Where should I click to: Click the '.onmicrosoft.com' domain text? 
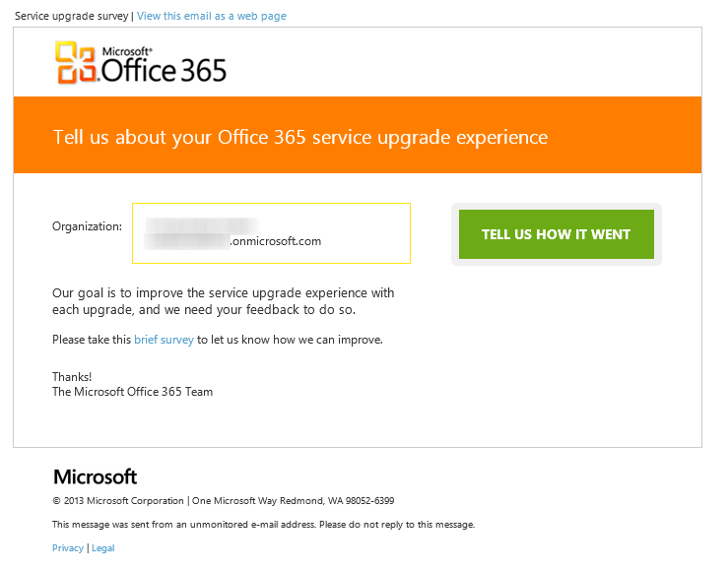pyautogui.click(x=275, y=241)
